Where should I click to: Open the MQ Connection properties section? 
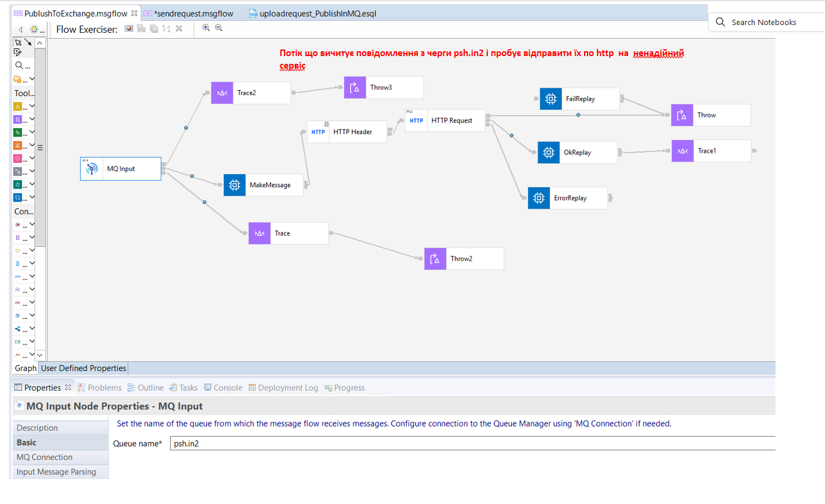pos(45,457)
